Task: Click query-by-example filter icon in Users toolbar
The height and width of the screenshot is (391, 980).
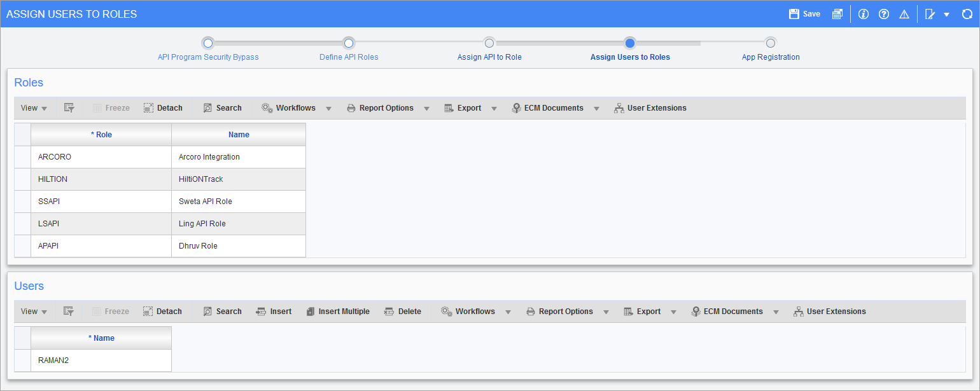Action: pos(69,312)
